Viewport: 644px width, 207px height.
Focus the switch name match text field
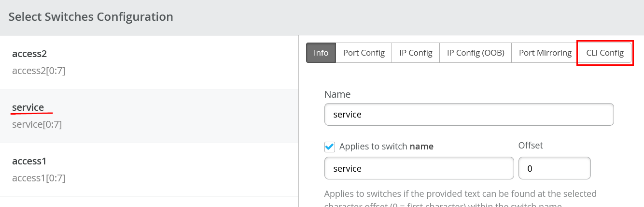pos(419,168)
